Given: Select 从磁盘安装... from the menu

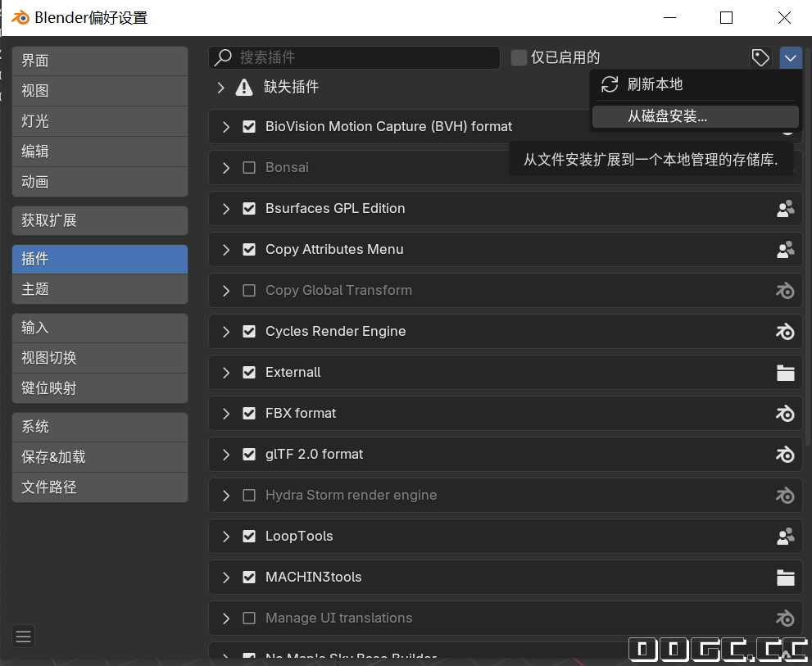Looking at the screenshot, I should click(667, 116).
